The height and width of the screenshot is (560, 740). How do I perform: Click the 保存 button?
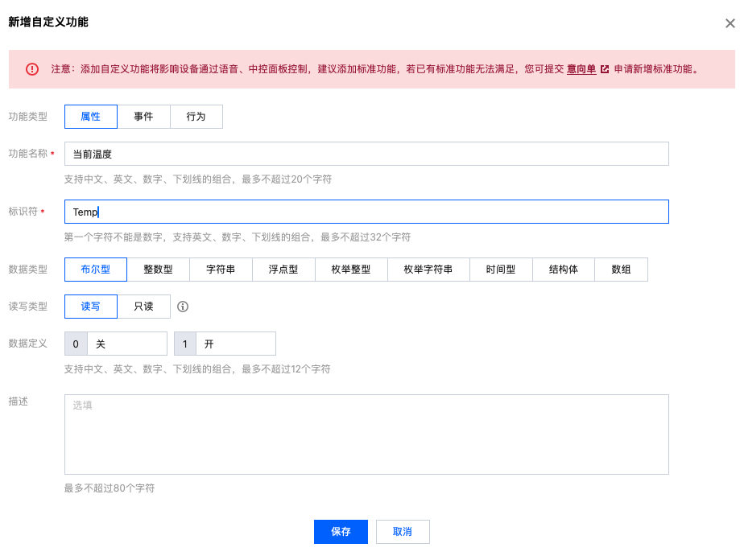[341, 532]
